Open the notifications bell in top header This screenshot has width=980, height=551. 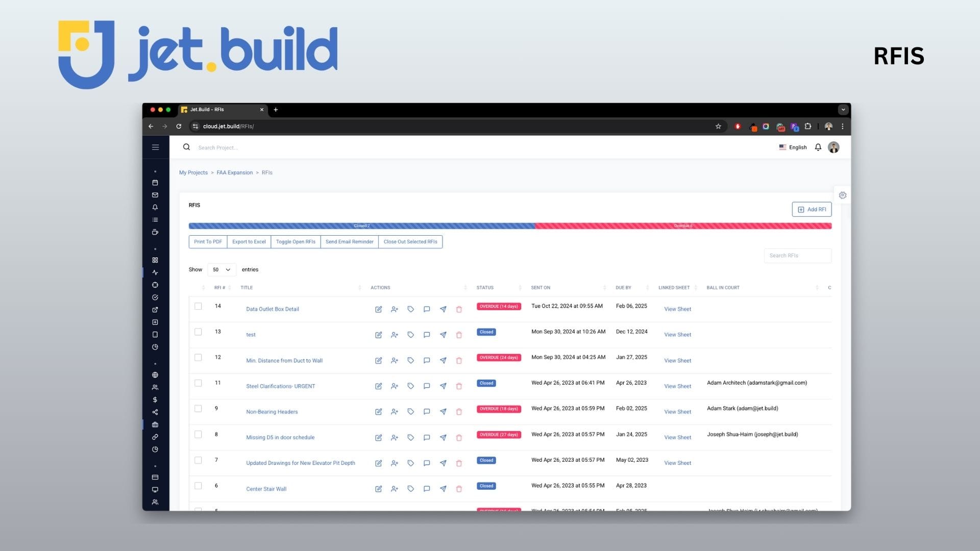coord(818,147)
